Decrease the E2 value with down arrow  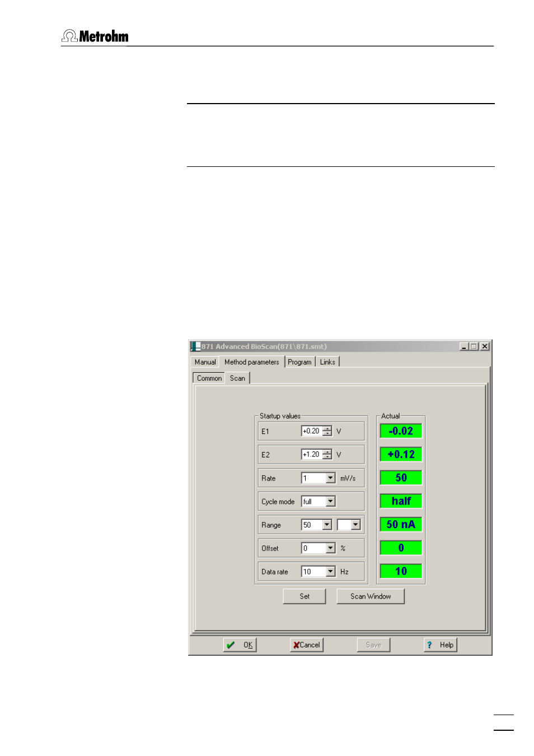pos(327,457)
